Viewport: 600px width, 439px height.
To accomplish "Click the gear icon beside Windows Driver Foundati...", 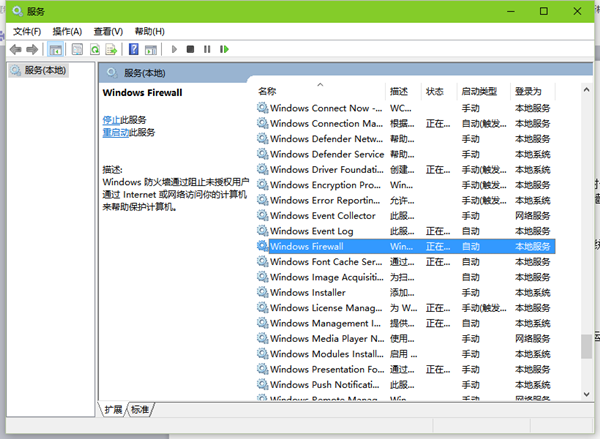I will [x=262, y=169].
